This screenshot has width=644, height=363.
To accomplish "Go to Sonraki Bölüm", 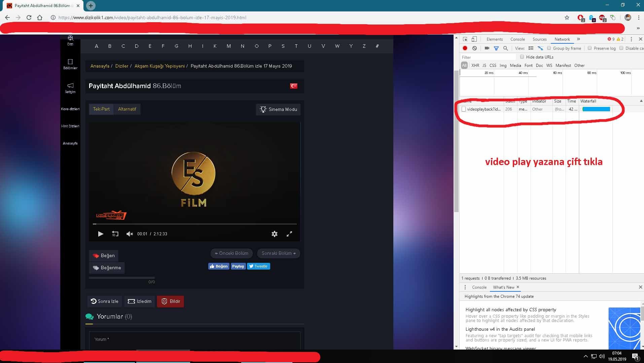I will pyautogui.click(x=279, y=253).
